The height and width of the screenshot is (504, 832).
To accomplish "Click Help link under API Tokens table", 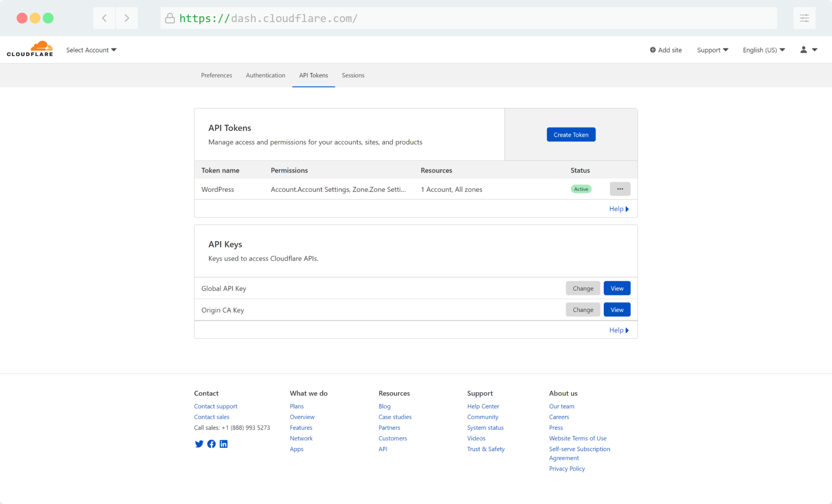I will click(619, 209).
